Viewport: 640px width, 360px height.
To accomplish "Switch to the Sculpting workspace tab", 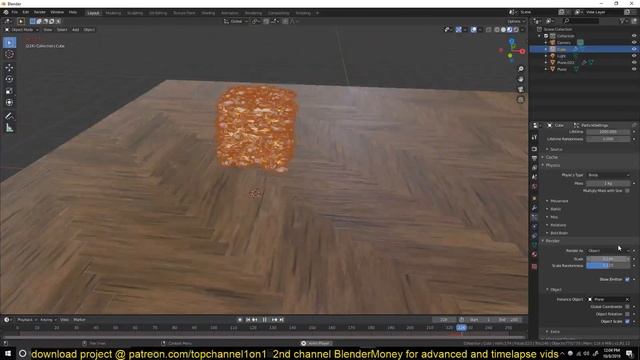I will coord(135,13).
